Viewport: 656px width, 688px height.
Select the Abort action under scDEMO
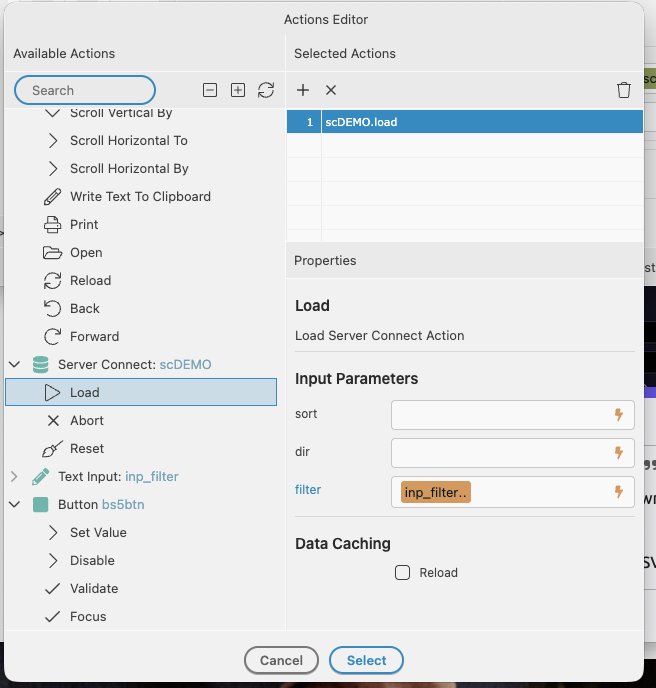point(87,421)
